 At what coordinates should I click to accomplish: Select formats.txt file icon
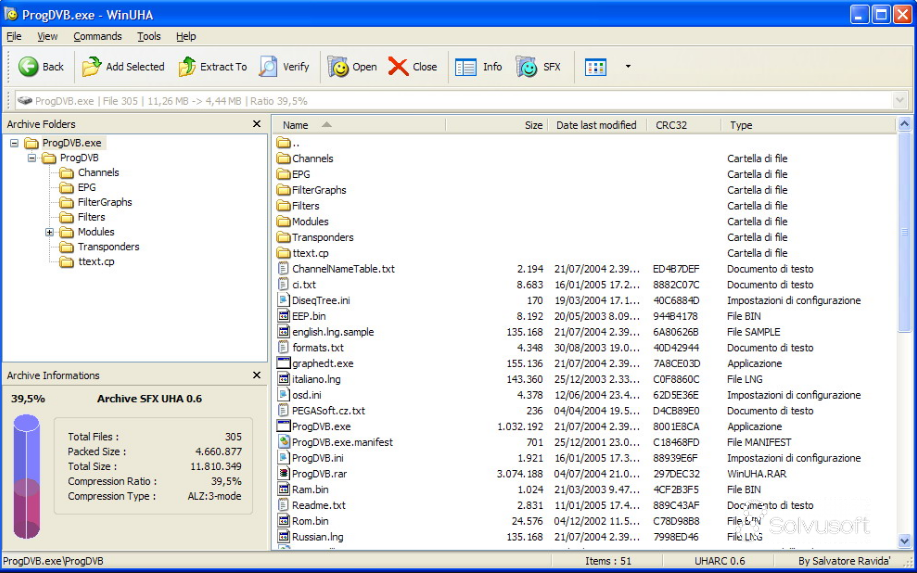pyautogui.click(x=284, y=348)
